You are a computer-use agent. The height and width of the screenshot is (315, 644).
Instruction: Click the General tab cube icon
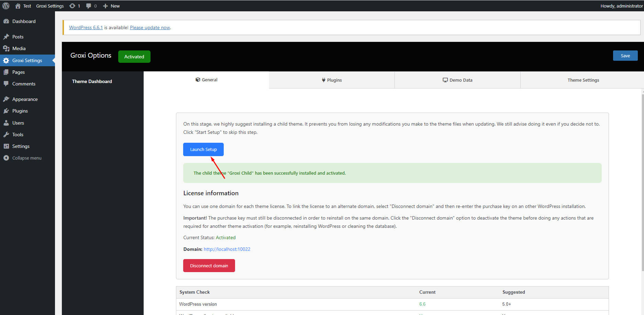pos(198,80)
